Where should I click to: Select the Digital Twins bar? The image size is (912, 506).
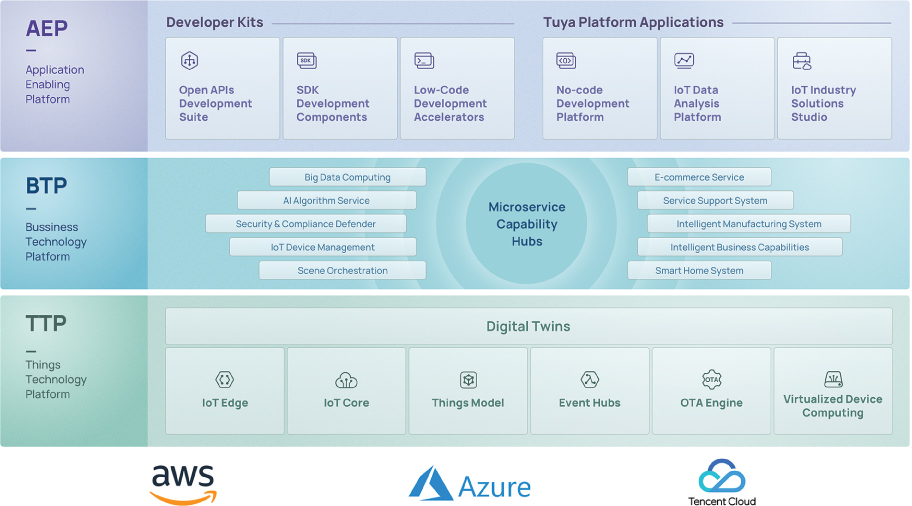(x=528, y=326)
